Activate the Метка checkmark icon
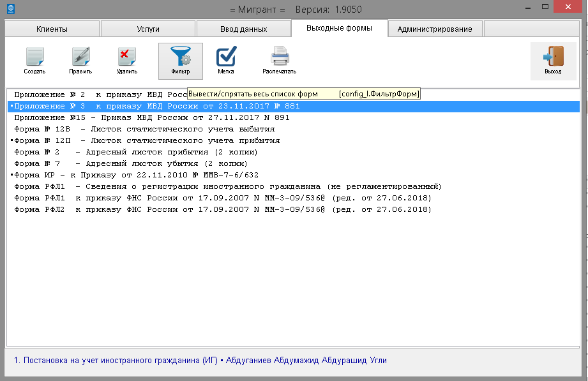588x381 pixels. (227, 60)
